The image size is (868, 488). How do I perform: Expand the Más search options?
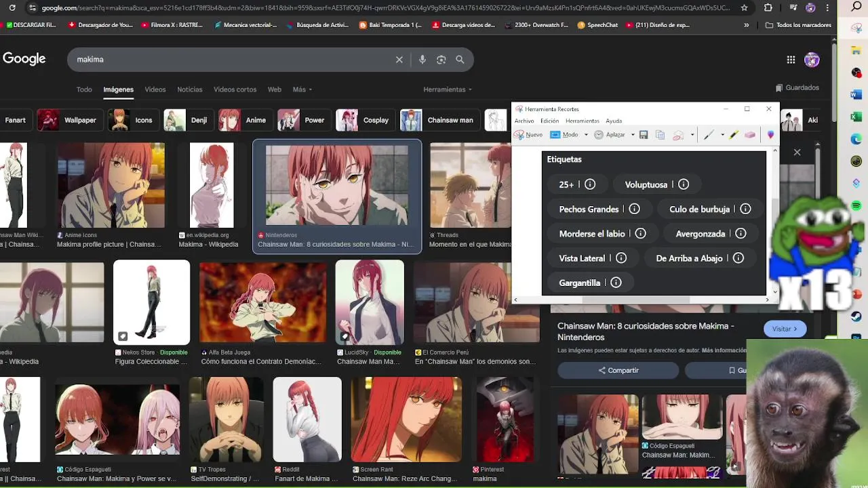(x=302, y=89)
